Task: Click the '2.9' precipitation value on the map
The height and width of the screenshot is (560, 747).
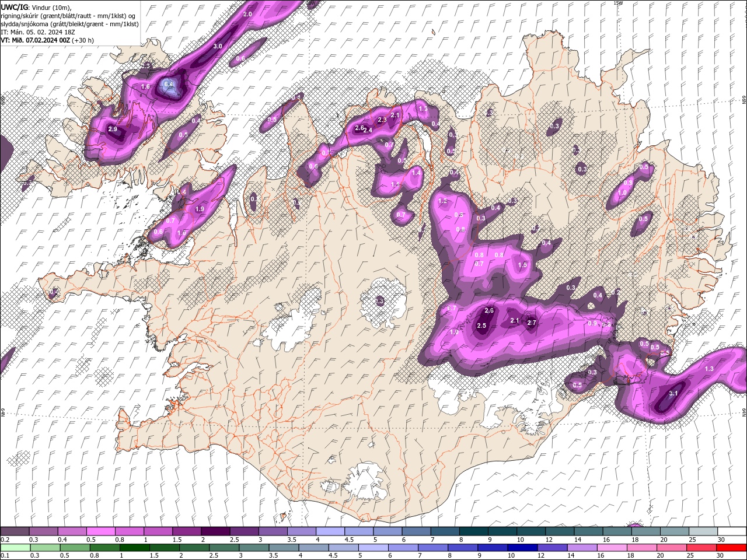Action: point(113,129)
